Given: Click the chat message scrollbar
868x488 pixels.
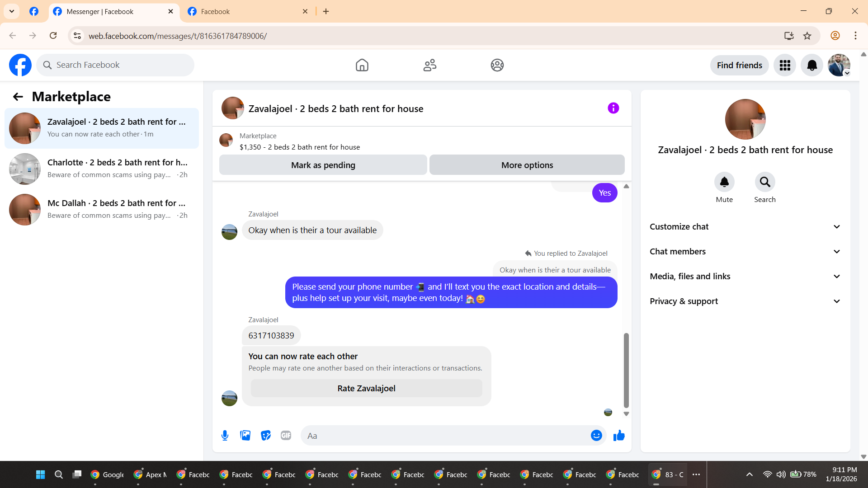Looking at the screenshot, I should (626, 371).
